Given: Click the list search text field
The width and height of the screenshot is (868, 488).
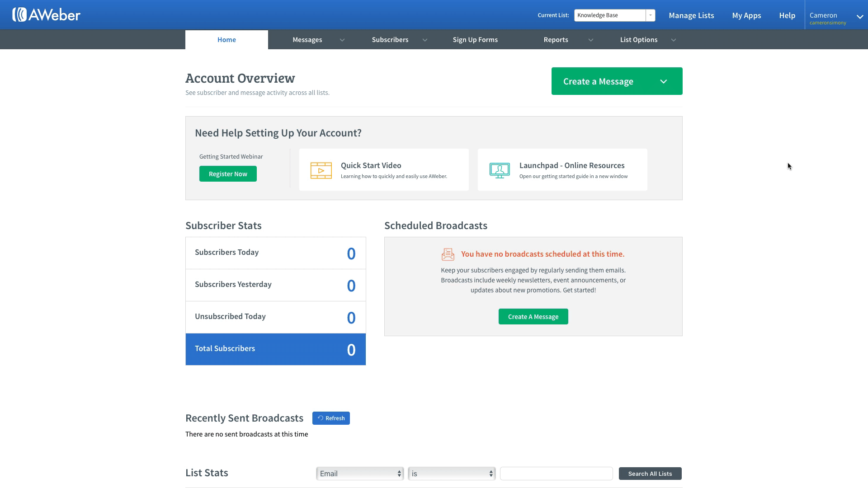Looking at the screenshot, I should coord(556,474).
